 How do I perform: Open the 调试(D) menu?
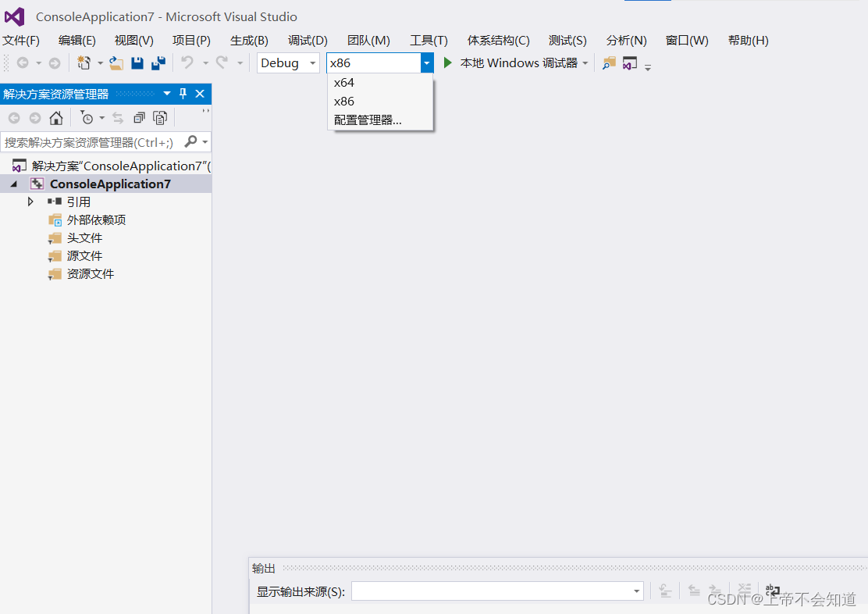(308, 41)
